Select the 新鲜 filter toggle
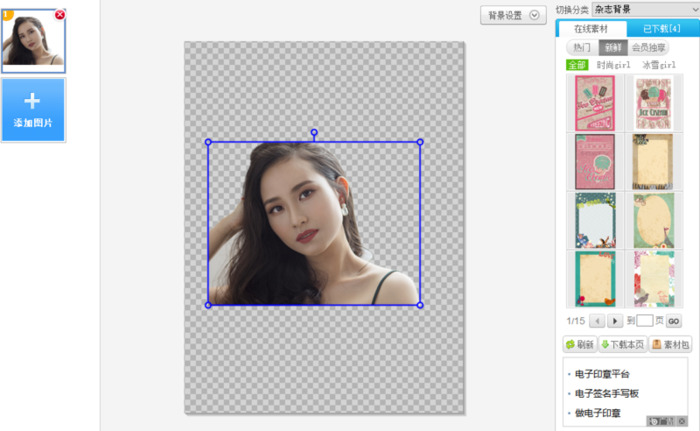Image resolution: width=700 pixels, height=431 pixels. click(610, 47)
